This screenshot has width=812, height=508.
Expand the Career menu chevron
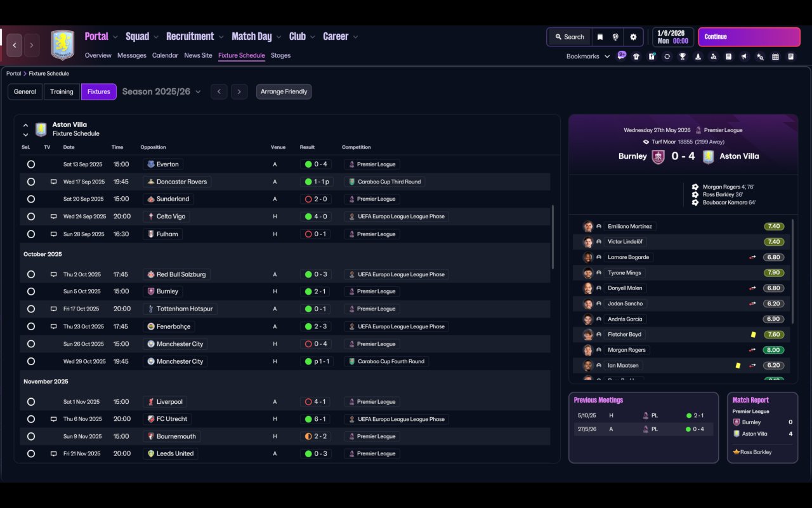355,37
